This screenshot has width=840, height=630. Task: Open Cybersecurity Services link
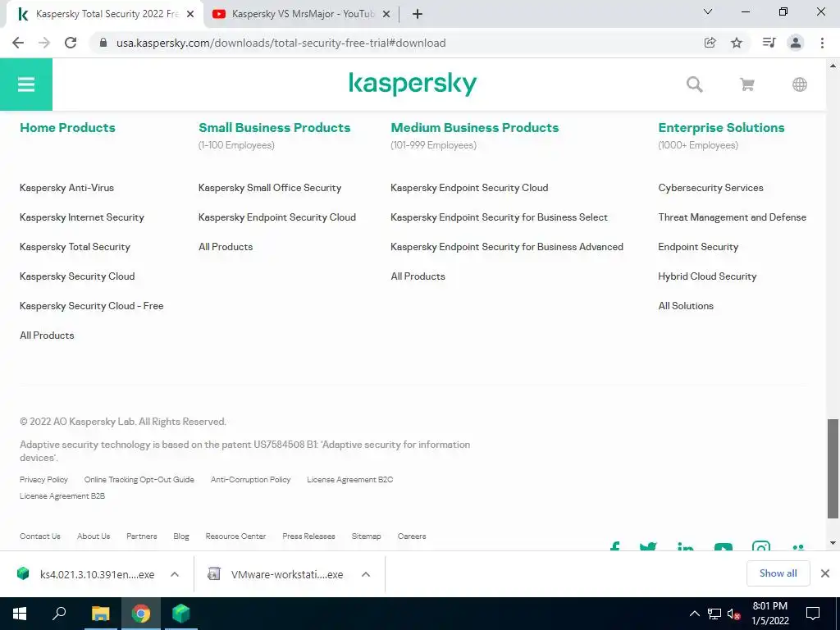pyautogui.click(x=710, y=188)
